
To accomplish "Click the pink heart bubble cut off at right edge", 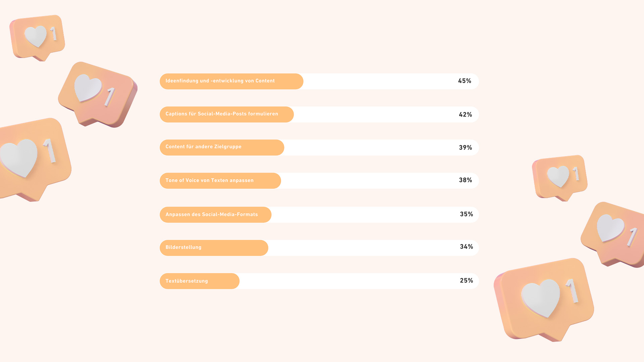I will 612,234.
